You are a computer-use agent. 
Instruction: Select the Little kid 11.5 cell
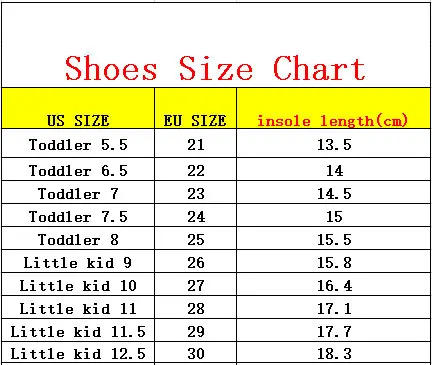(78, 331)
